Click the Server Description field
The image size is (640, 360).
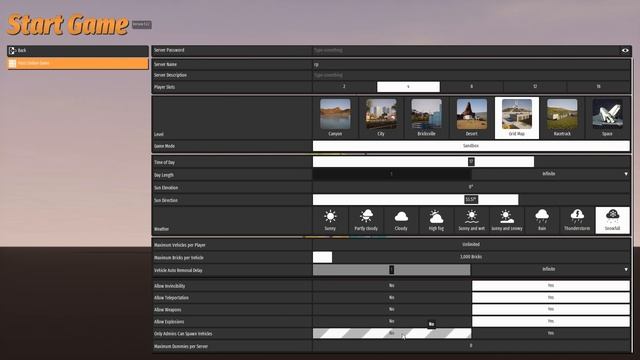click(471, 76)
